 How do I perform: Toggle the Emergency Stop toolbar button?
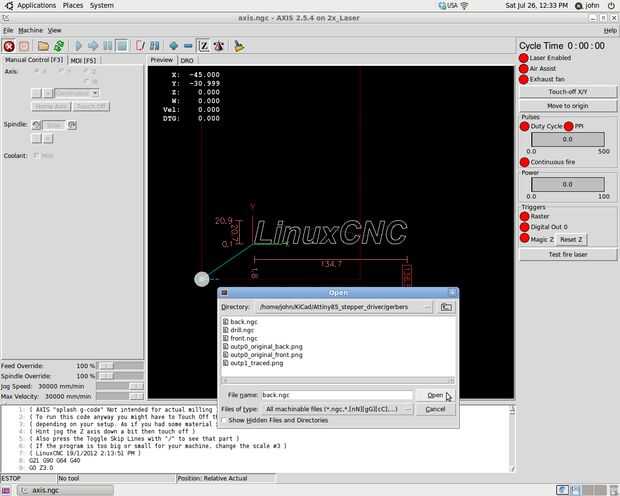(9, 46)
